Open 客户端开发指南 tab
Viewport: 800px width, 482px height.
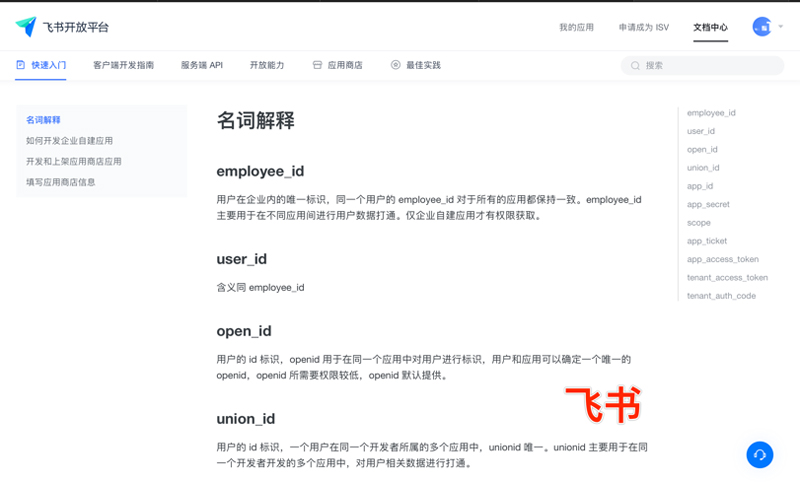tap(123, 65)
